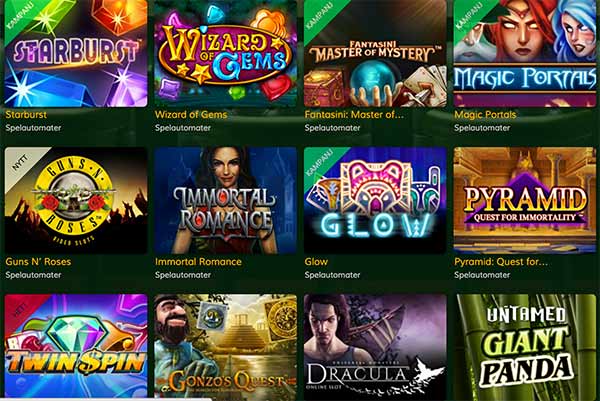Screen dimensions: 600x401
Task: Open the Wizard of Gems game thumbnail
Action: [x=225, y=53]
